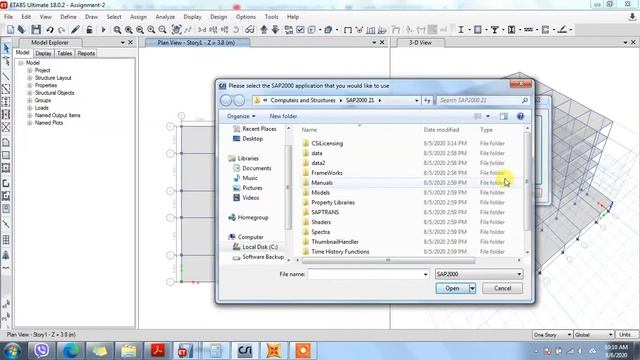Click Computers and Structures breadcrumb
640x360 pixels.
[x=303, y=100]
